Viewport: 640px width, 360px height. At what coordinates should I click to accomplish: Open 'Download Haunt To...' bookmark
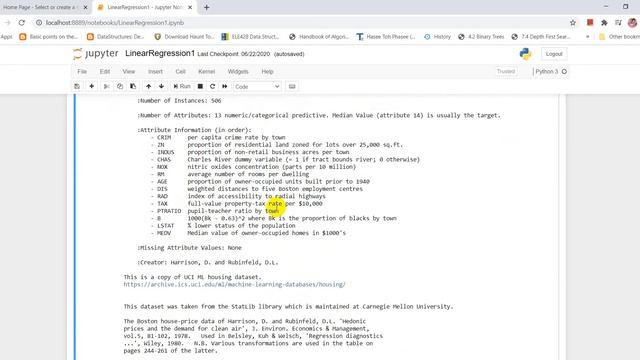(x=184, y=37)
